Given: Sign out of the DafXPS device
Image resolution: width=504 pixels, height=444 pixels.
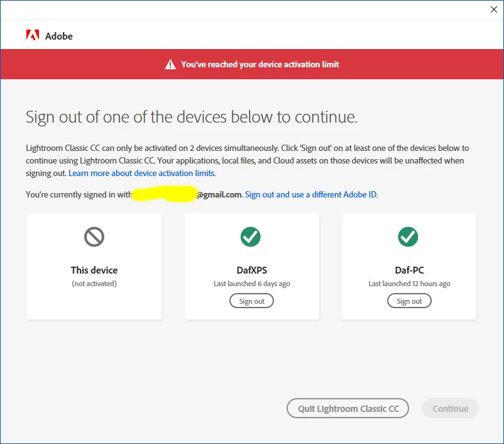Looking at the screenshot, I should pyautogui.click(x=251, y=301).
